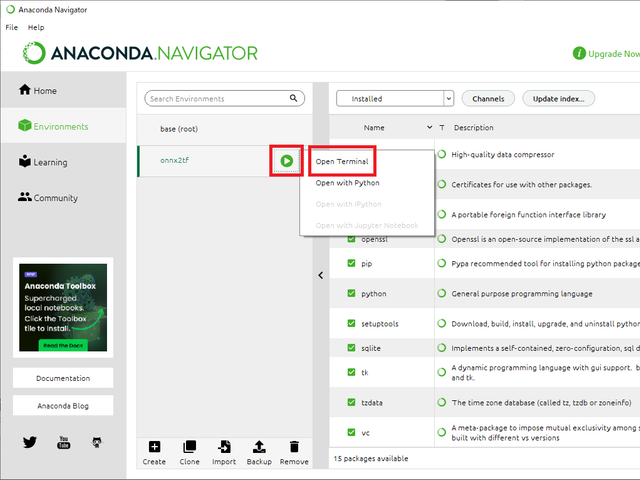Click status circle for Certificates description row
Image resolution: width=640 pixels, height=480 pixels.
441,184
